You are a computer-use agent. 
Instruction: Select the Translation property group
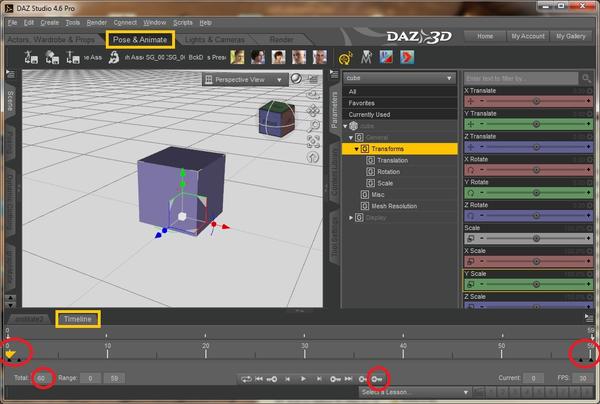[392, 160]
